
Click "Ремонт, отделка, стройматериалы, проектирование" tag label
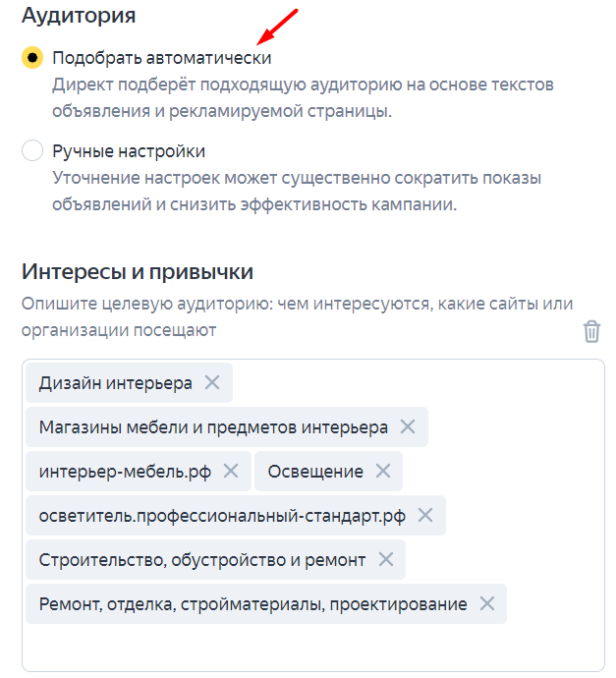(252, 603)
